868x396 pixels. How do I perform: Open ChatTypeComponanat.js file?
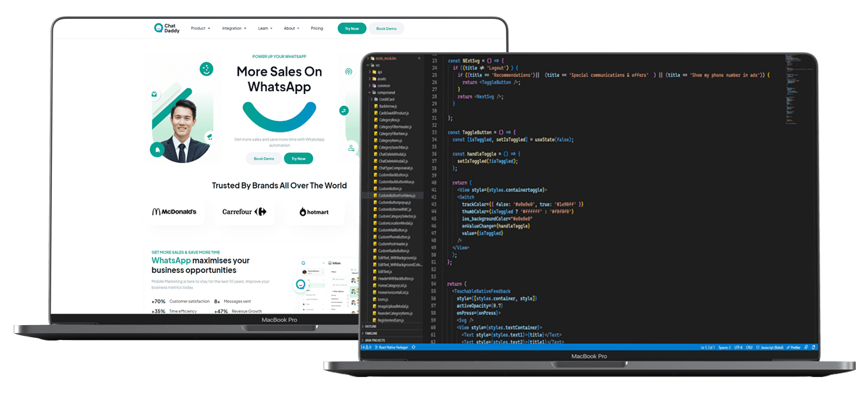[x=395, y=168]
